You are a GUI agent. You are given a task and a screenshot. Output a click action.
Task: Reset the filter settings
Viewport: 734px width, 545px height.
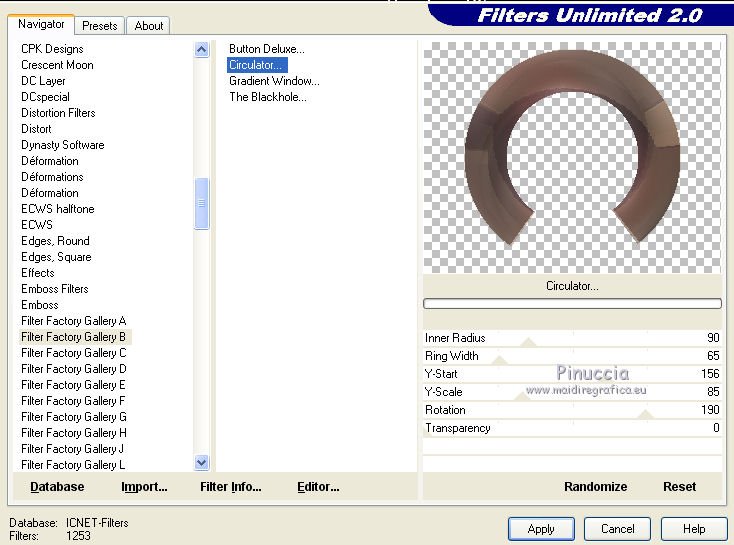click(679, 487)
